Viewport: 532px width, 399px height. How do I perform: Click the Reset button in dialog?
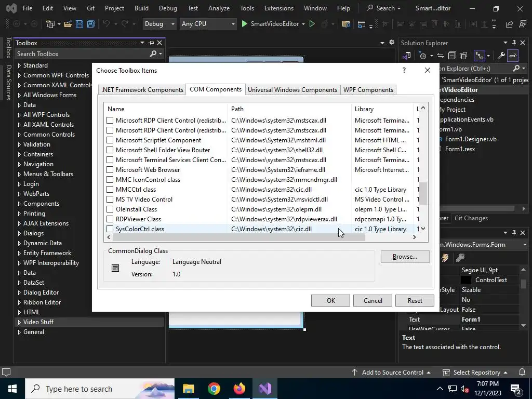(x=415, y=301)
